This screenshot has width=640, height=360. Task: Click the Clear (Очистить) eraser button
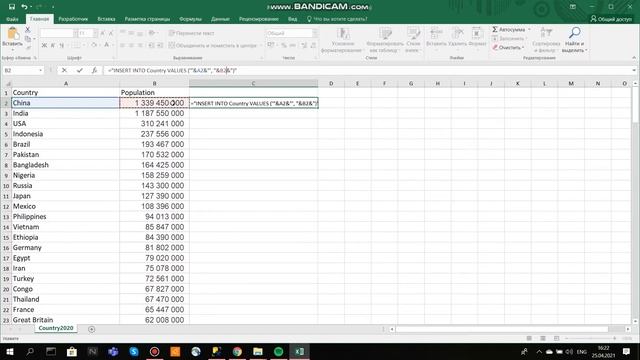coord(507,47)
